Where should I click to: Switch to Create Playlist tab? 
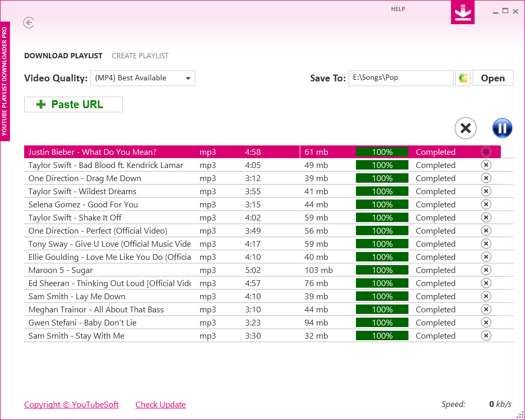pos(140,56)
